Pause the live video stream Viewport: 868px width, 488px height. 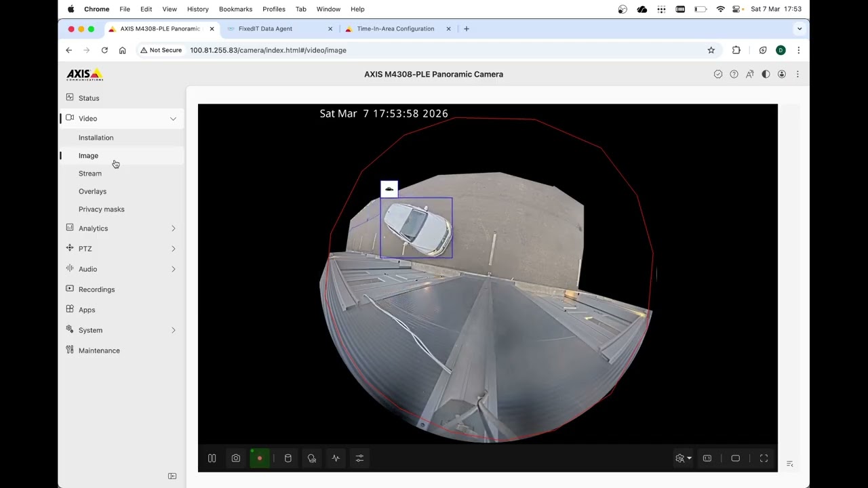212,459
